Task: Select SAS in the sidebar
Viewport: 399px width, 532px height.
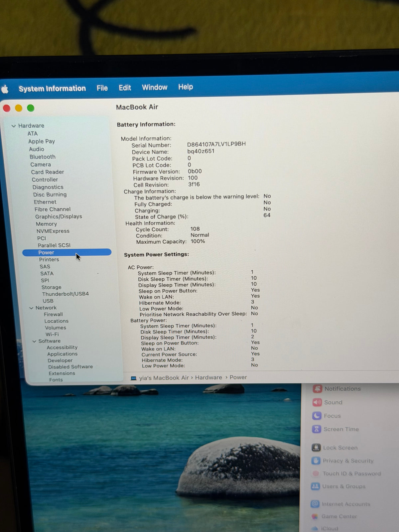Action: pyautogui.click(x=45, y=267)
